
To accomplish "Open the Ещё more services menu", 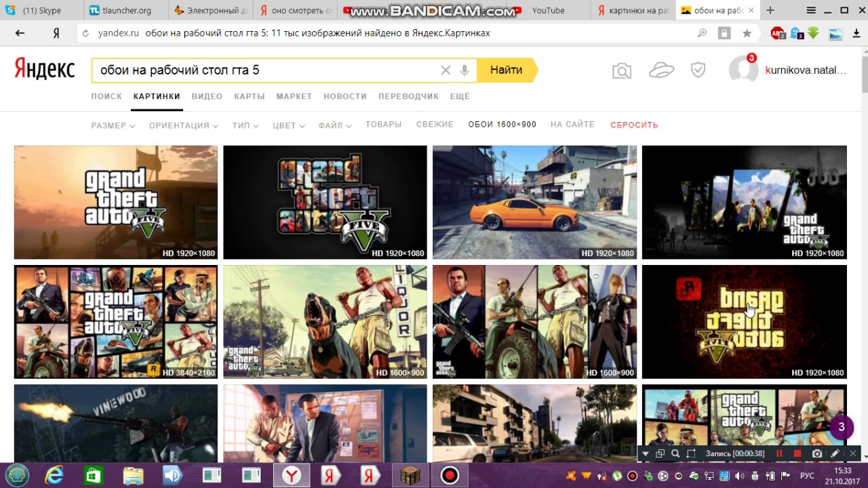I will click(460, 96).
